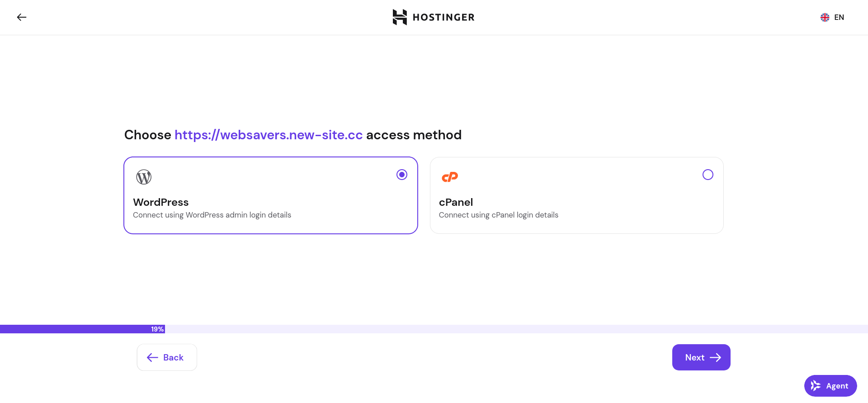Click the arrow icon inside Next button
The height and width of the screenshot is (403, 868).
click(x=715, y=357)
